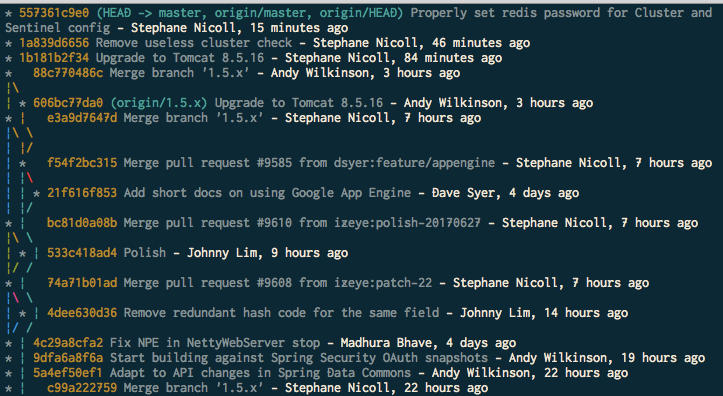Select 'Fix NPE in NettyWebServer stop' message
The width and height of the screenshot is (723, 396).
coord(215,343)
